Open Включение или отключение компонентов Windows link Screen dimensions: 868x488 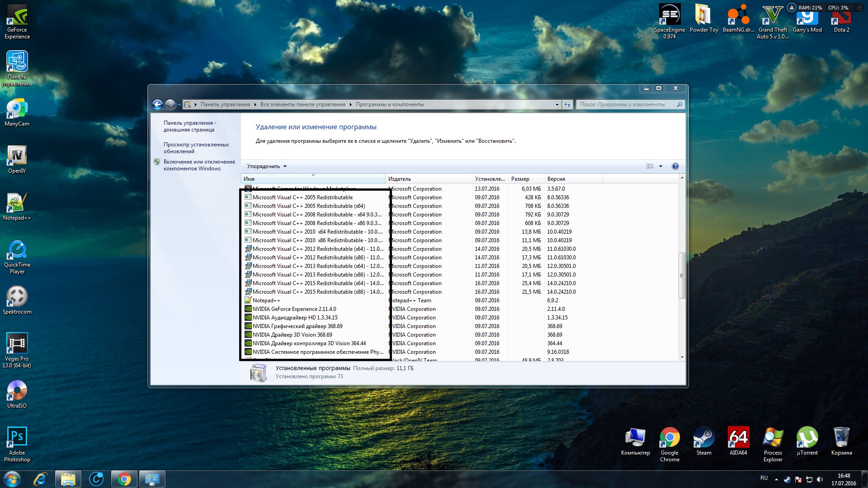[x=199, y=165]
